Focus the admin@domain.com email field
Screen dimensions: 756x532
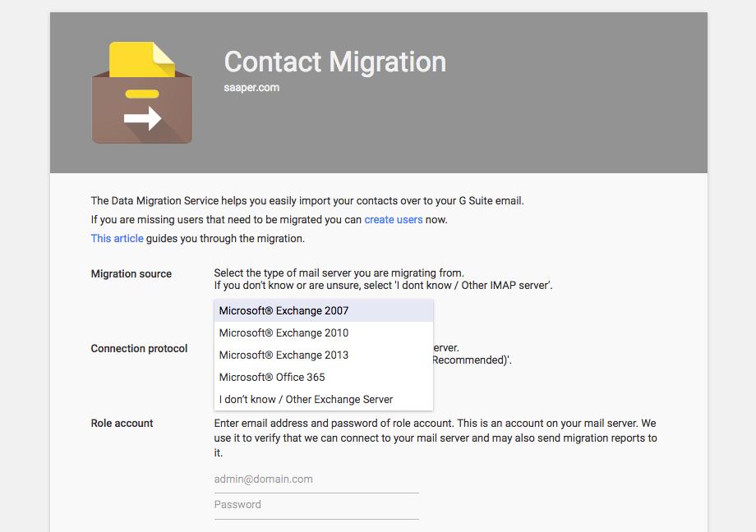click(x=316, y=479)
